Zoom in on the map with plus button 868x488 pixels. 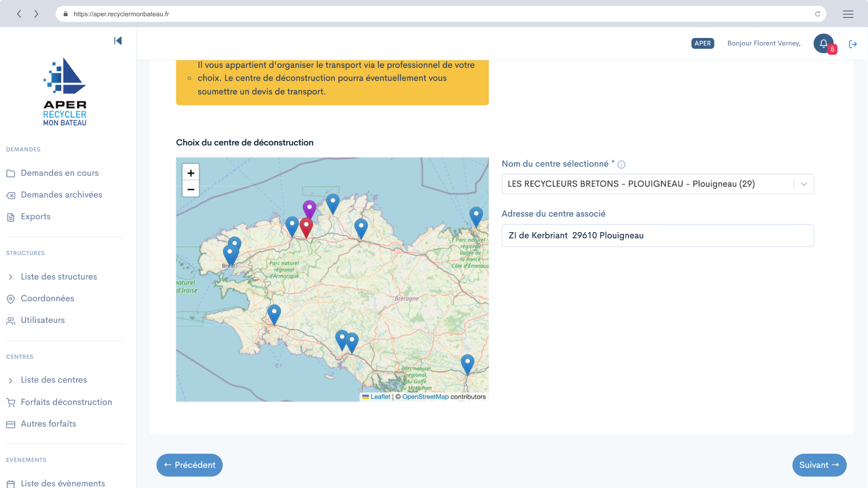191,173
